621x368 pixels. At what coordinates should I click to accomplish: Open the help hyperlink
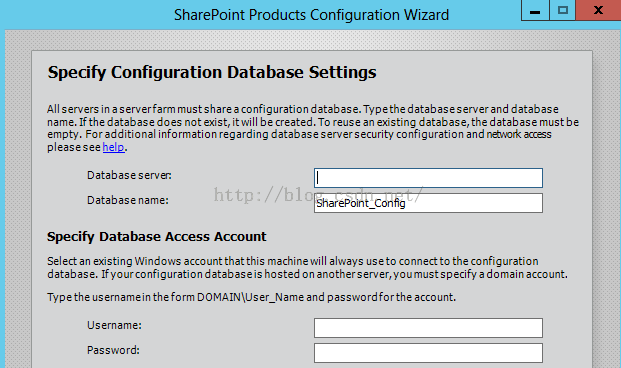pyautogui.click(x=113, y=147)
